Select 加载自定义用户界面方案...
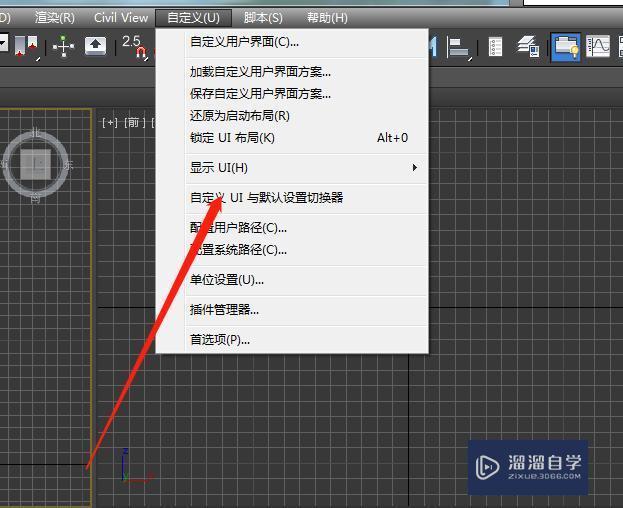This screenshot has height=508, width=623. pos(292,72)
